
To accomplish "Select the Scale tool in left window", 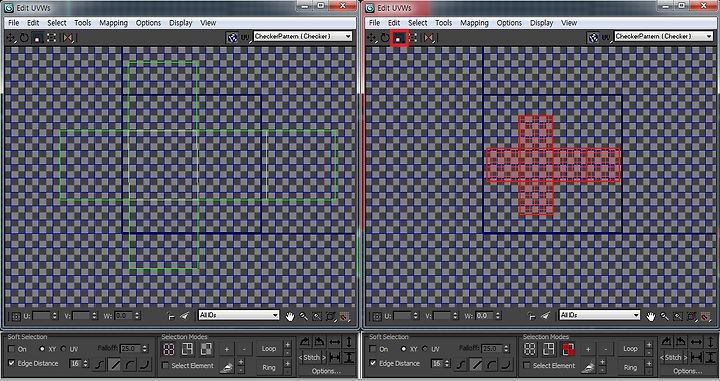I will 37,38.
